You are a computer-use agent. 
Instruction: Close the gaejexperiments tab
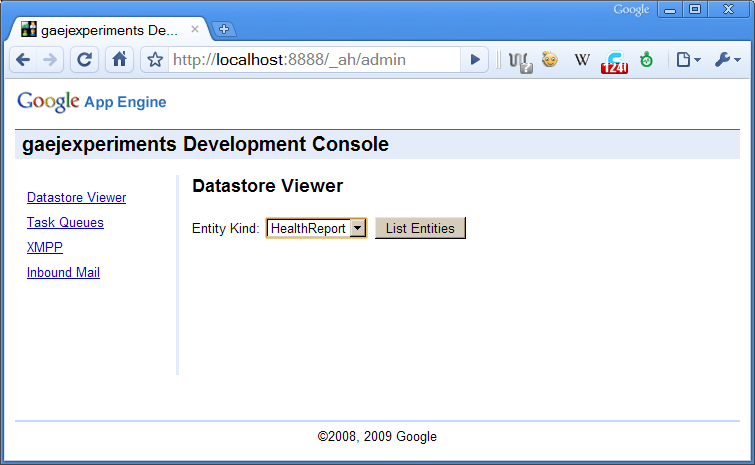point(195,29)
